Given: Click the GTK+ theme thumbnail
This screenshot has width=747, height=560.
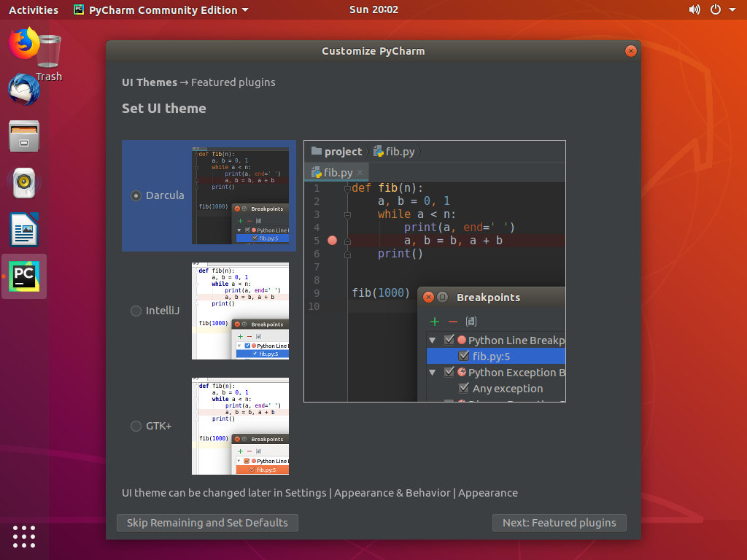Looking at the screenshot, I should 240,426.
